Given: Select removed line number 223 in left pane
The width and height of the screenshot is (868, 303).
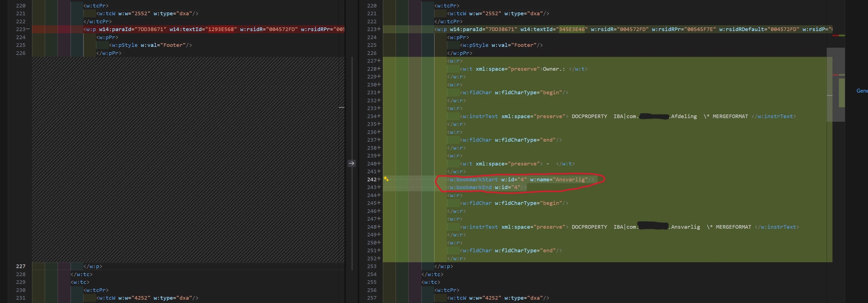Looking at the screenshot, I should click(x=21, y=29).
